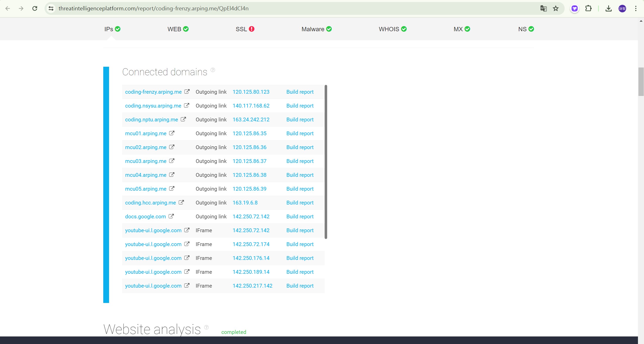Viewport: 644px width, 344px height.
Task: Click external link icon beside docs.google.com
Action: pos(171,216)
